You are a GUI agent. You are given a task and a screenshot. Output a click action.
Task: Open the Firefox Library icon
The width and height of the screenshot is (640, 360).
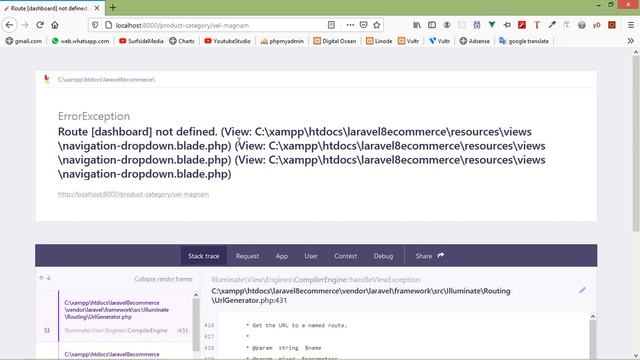(417, 25)
